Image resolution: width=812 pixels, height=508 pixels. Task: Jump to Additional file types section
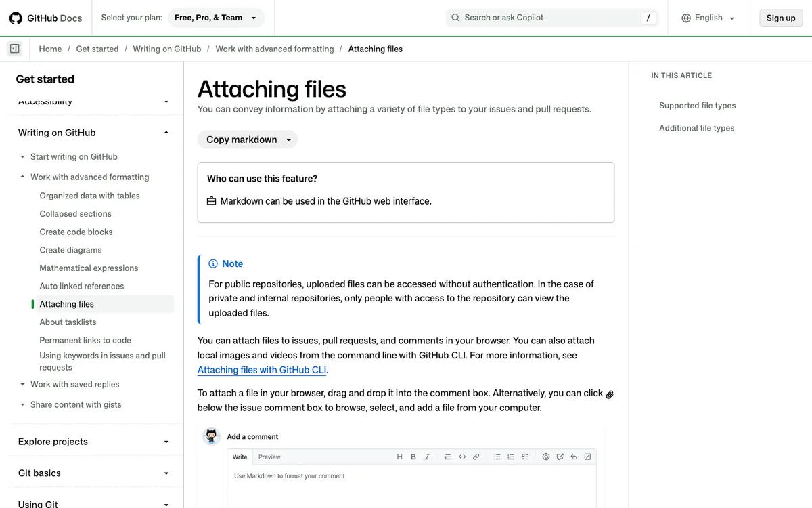coord(697,128)
